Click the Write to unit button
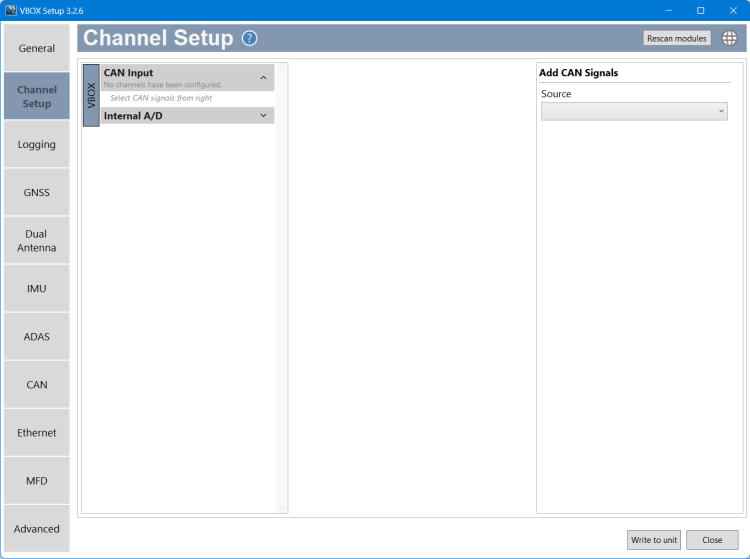Viewport: 750px width, 559px height. pyautogui.click(x=654, y=540)
